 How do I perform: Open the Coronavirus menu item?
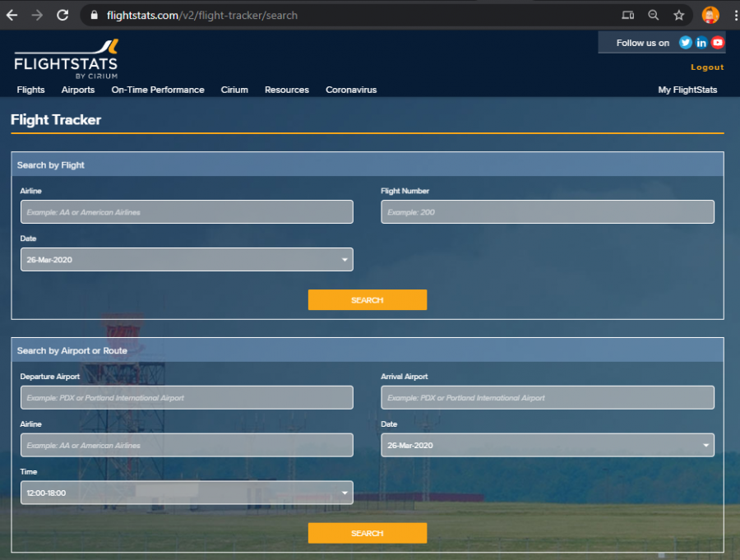click(351, 90)
